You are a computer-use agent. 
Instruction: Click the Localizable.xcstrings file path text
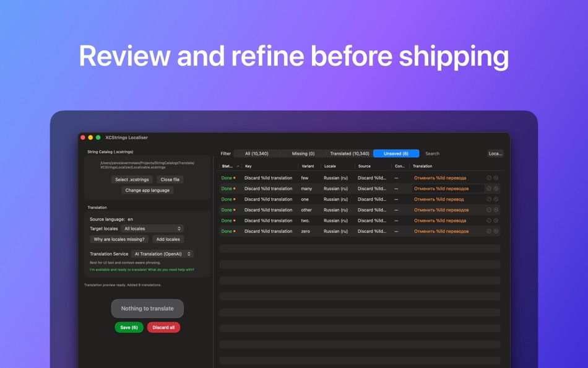tap(147, 165)
